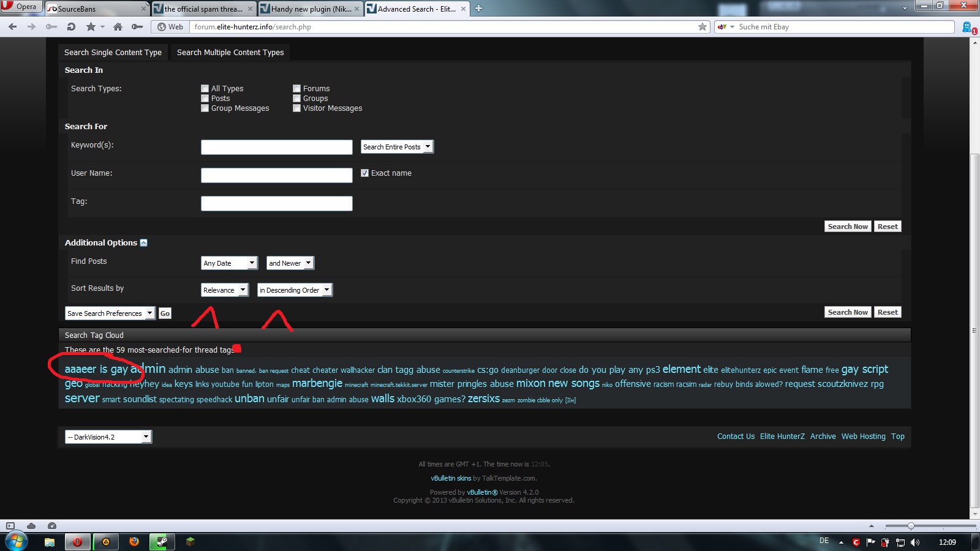
Task: Reload the page with the refresh icon
Action: pos(71,27)
